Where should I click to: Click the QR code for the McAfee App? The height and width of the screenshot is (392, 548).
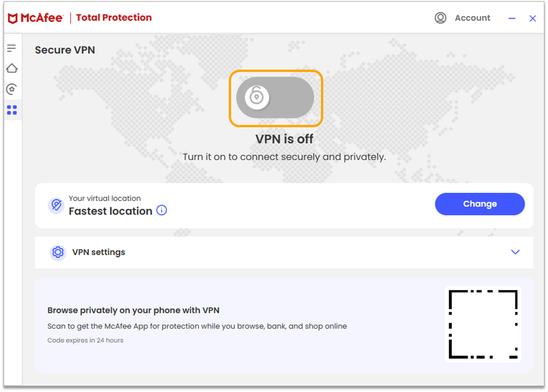click(x=483, y=324)
